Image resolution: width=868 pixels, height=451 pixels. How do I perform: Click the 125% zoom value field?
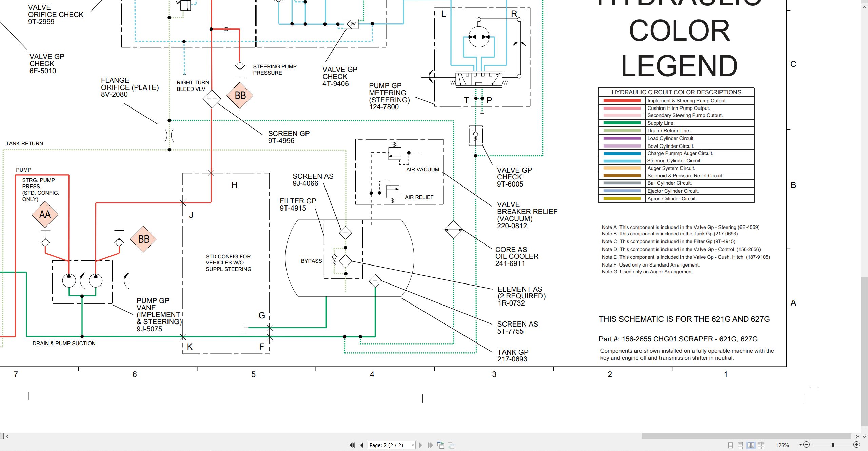[783, 445]
